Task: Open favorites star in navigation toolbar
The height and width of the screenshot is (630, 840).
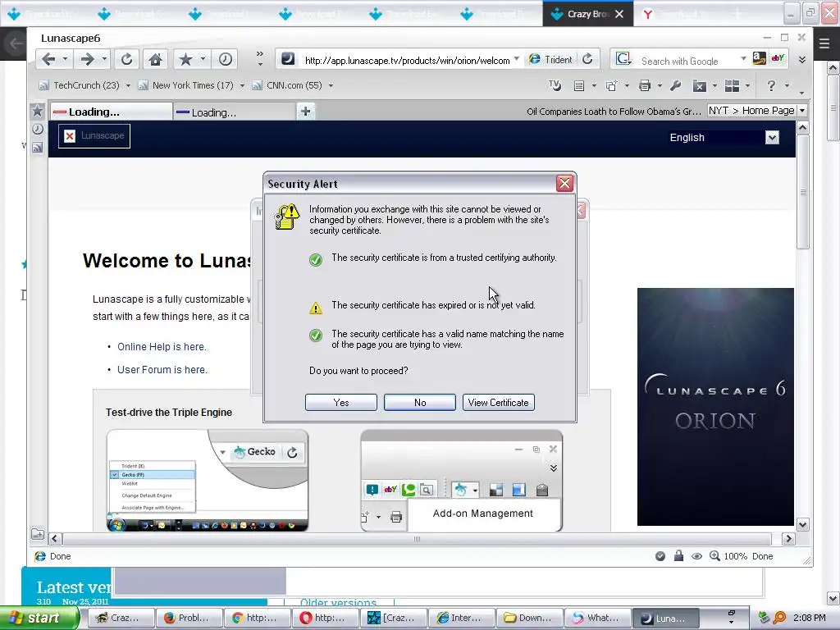Action: pos(185,59)
